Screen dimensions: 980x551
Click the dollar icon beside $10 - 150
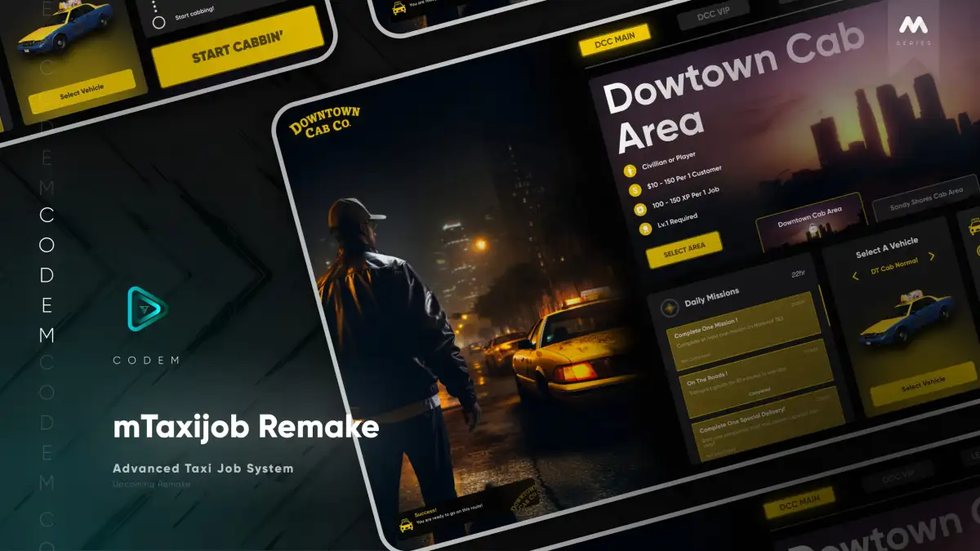pos(634,190)
